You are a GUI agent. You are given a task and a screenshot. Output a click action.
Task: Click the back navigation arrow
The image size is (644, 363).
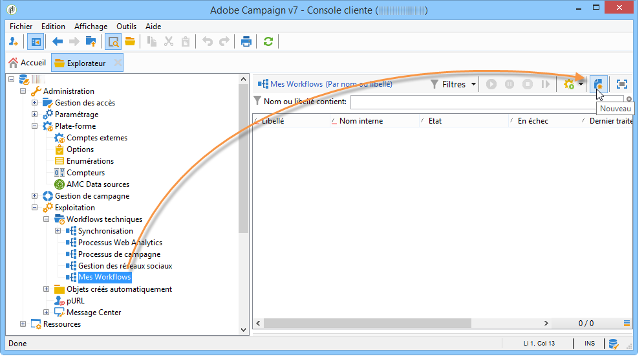point(57,41)
